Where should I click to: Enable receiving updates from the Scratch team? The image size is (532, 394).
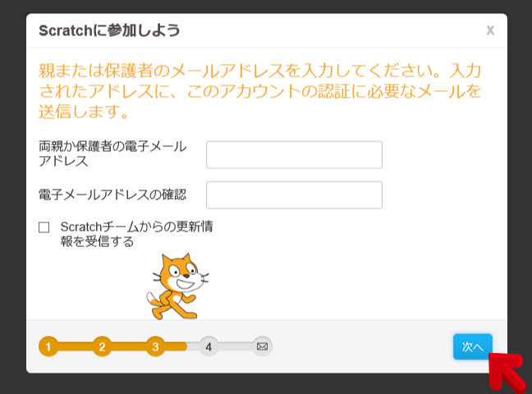[x=44, y=227]
